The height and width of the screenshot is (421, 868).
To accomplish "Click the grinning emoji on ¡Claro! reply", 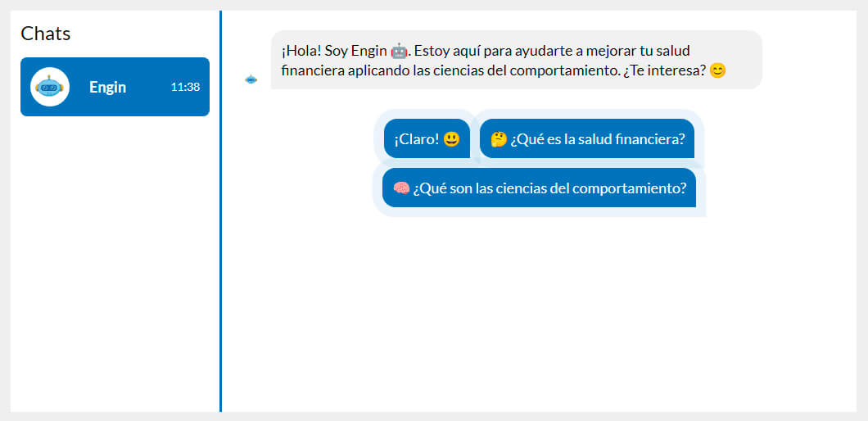I will [x=451, y=139].
